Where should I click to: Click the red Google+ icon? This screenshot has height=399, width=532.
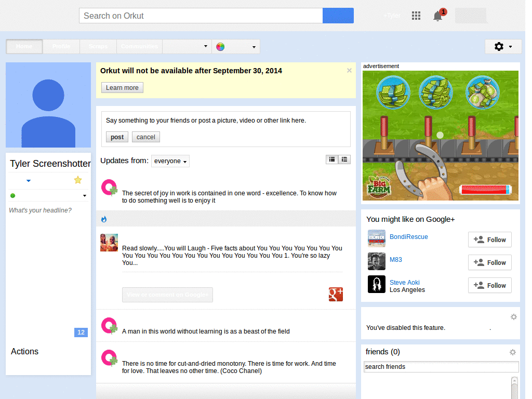tap(336, 295)
